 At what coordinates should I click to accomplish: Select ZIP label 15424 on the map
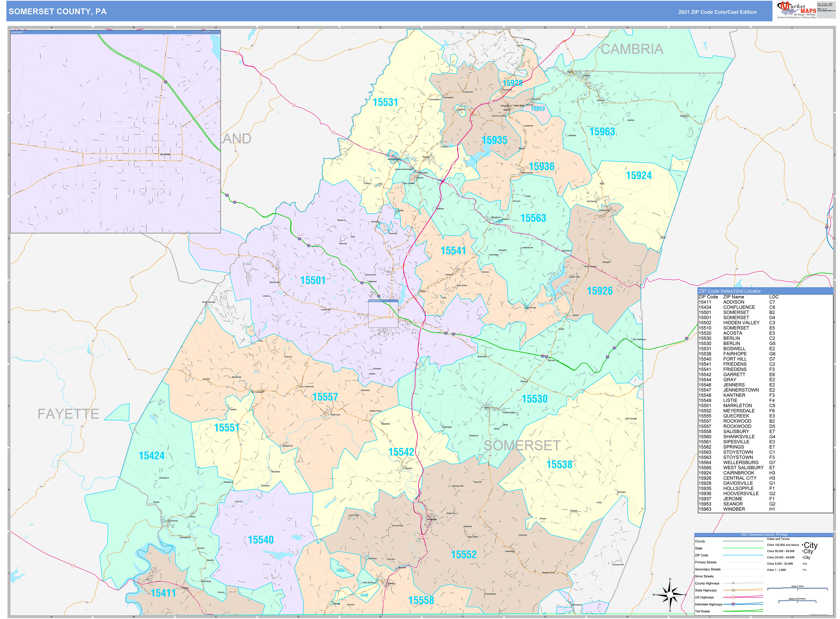click(151, 456)
